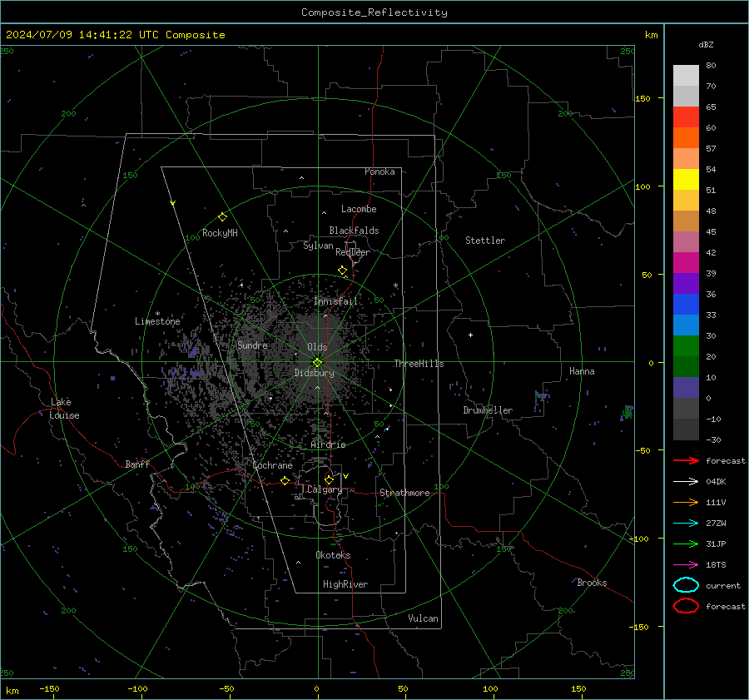749x700 pixels.
Task: Click the asterisk marker above Limestone
Action: coord(157,314)
